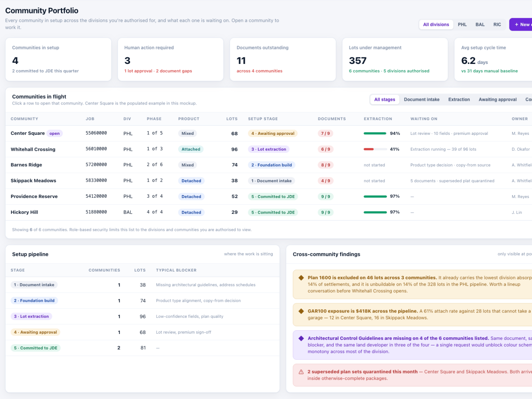This screenshot has height=399, width=532.
Task: Sort by the EXTRACTION column header
Action: click(378, 119)
